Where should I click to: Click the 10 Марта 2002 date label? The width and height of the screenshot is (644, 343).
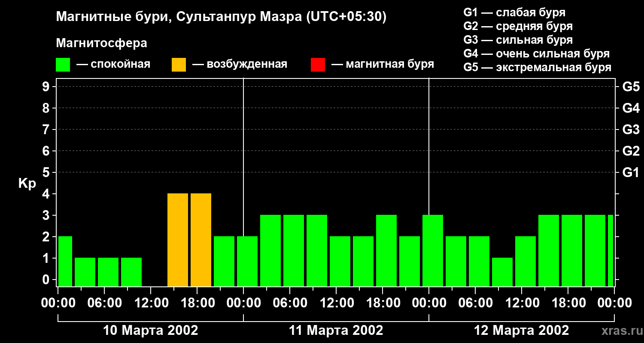(151, 331)
